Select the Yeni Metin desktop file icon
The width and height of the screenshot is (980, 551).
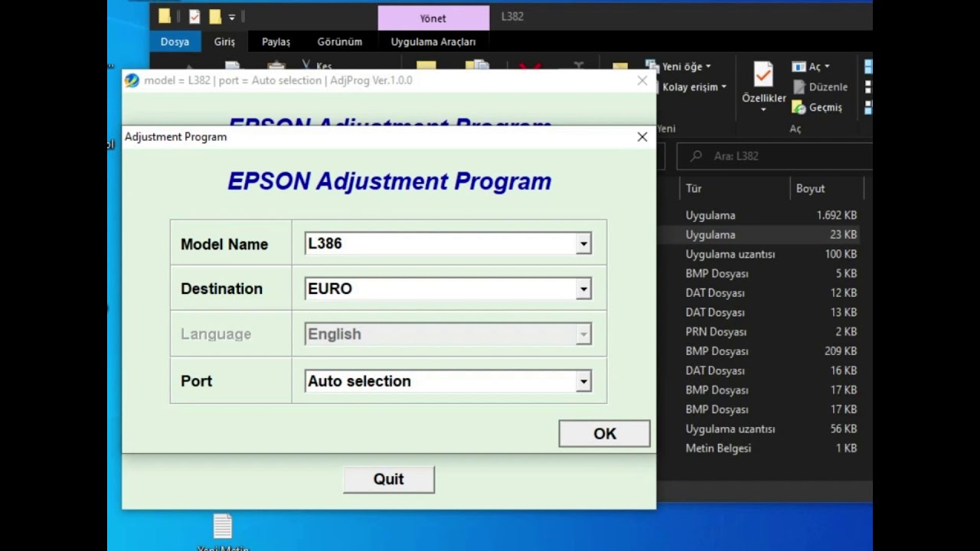[x=223, y=533]
